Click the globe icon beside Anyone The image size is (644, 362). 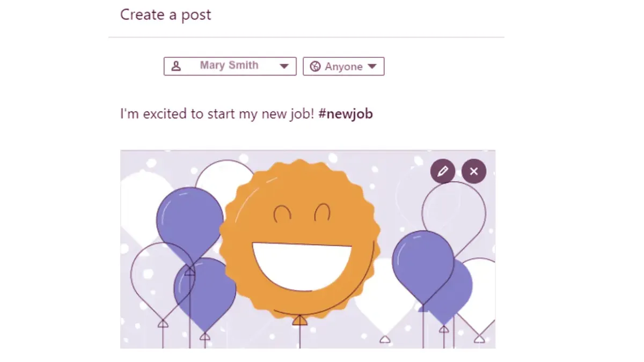(x=315, y=67)
